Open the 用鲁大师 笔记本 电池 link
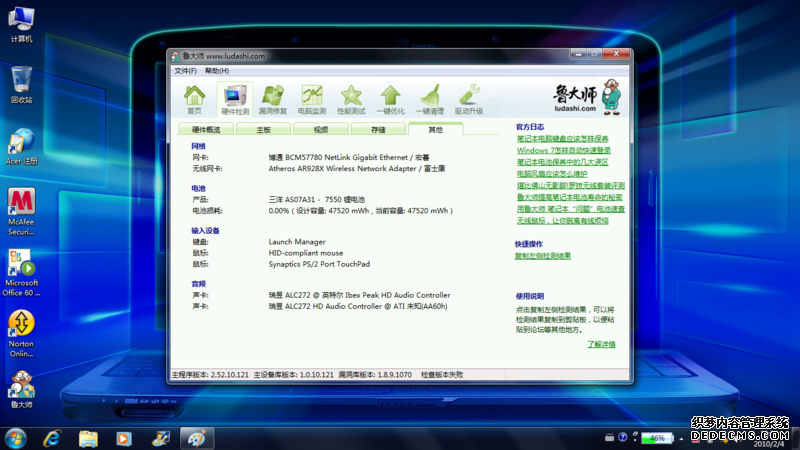Screen dimensions: 800x450 tap(570, 209)
